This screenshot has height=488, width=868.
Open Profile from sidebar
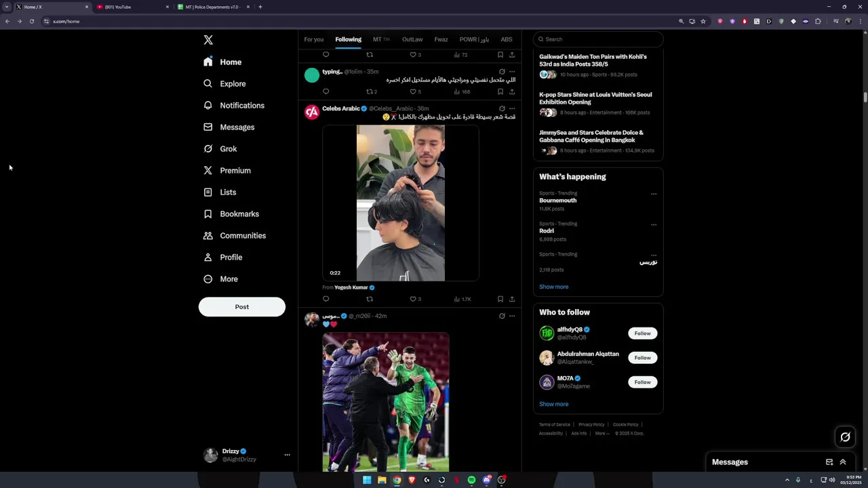point(222,257)
